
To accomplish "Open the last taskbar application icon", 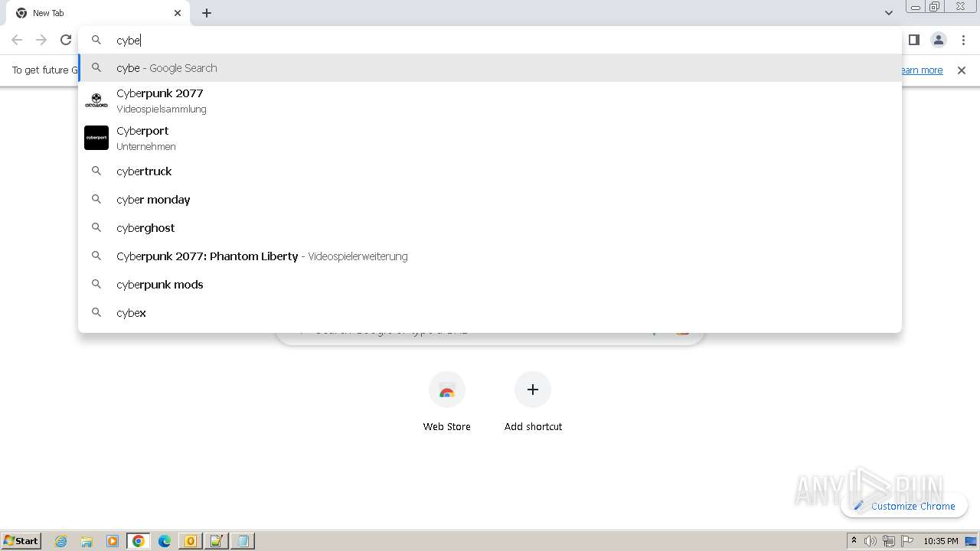I will pyautogui.click(x=243, y=541).
